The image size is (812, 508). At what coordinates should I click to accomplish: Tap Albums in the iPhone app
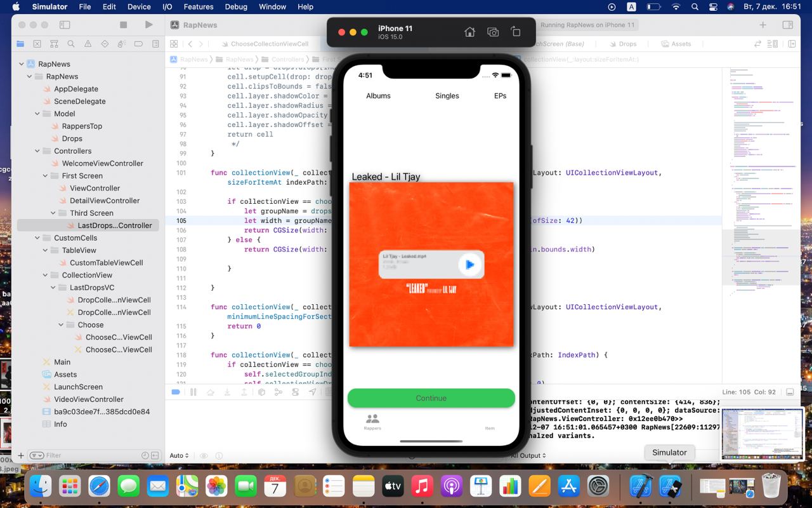(x=379, y=96)
